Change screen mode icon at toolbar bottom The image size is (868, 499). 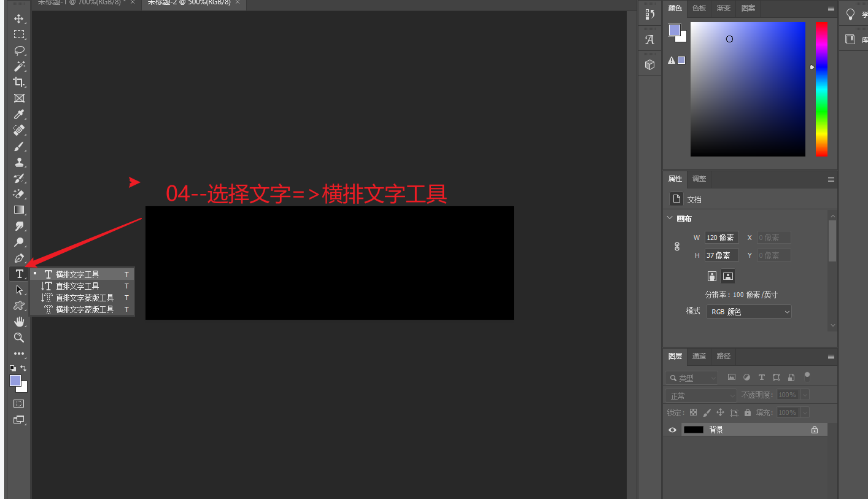(19, 420)
